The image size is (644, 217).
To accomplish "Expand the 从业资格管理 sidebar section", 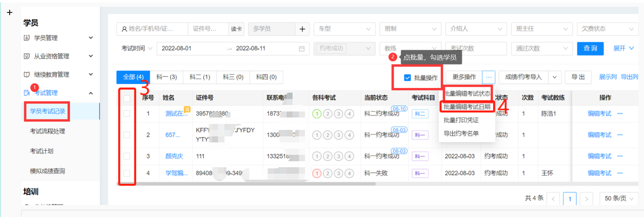I will [x=91, y=56].
